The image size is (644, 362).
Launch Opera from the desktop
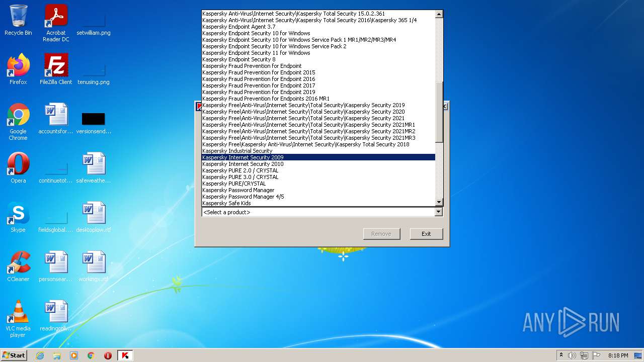(18, 168)
